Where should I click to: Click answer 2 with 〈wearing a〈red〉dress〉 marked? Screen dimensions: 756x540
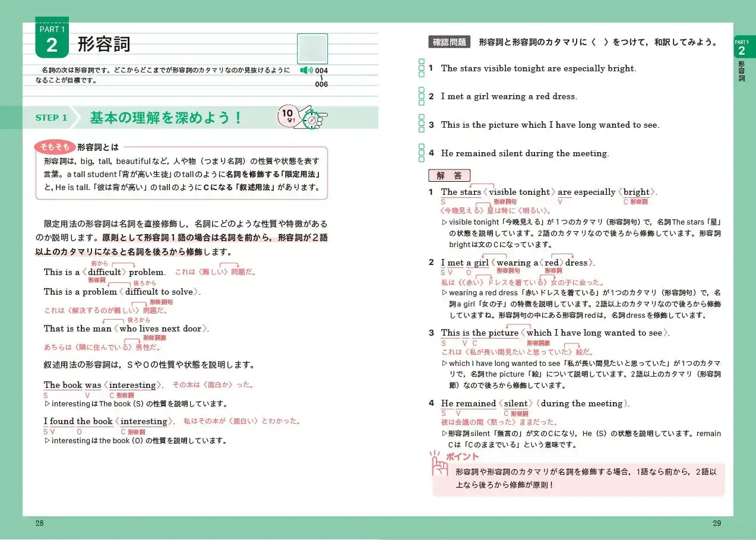(518, 263)
